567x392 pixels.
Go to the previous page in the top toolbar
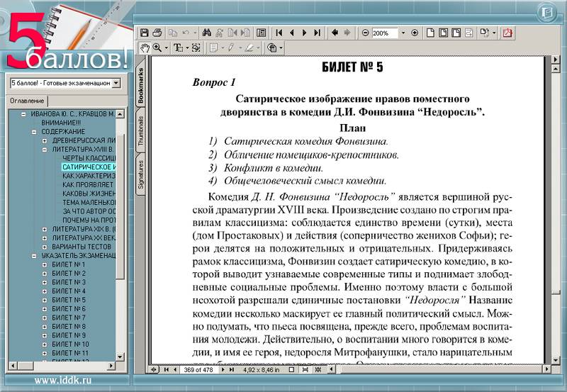click(x=292, y=33)
